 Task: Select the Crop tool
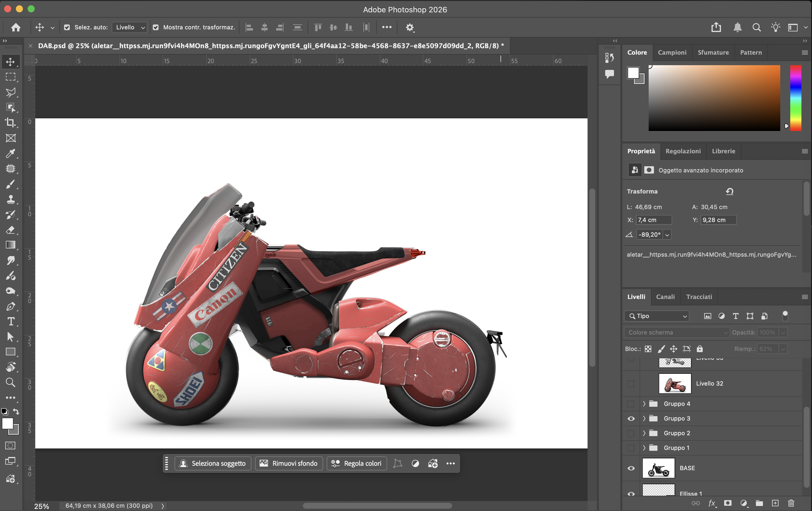click(11, 123)
